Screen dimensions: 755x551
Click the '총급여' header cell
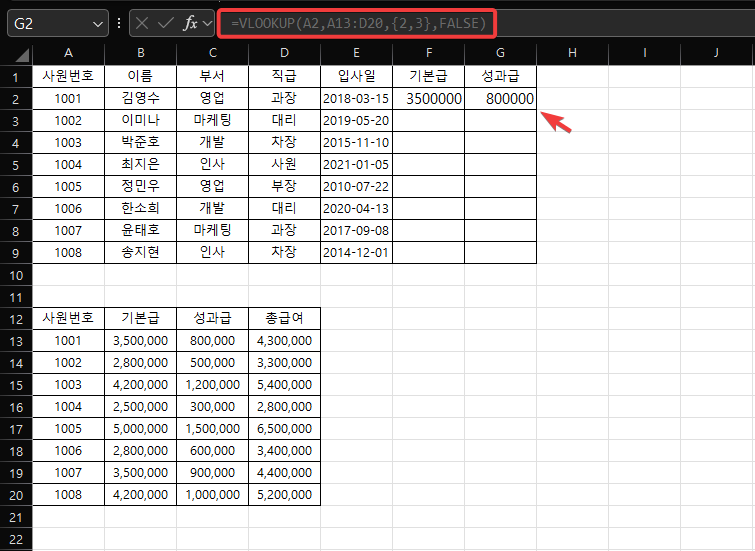point(285,318)
